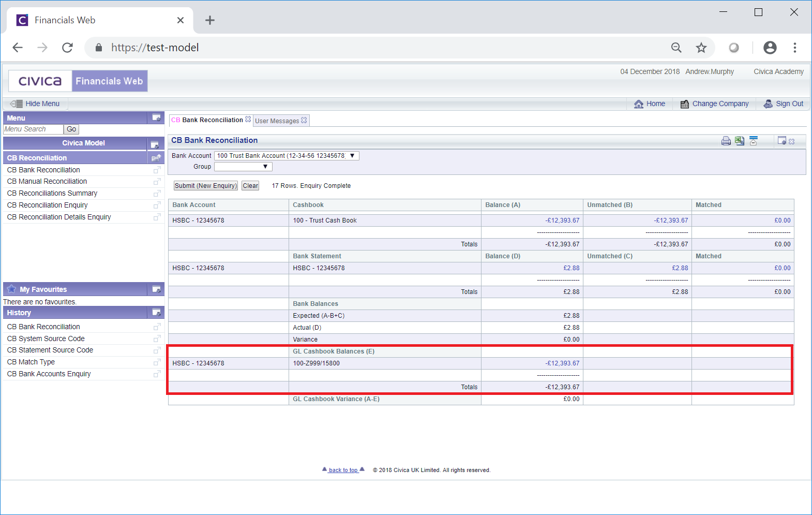This screenshot has width=812, height=515.
Task: Close the CB Bank Reconciliation form via header X
Action: pyautogui.click(x=792, y=141)
